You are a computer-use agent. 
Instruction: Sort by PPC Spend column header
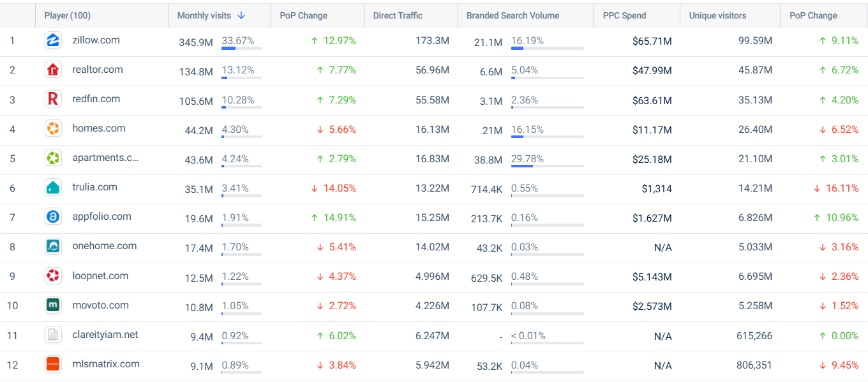(624, 15)
